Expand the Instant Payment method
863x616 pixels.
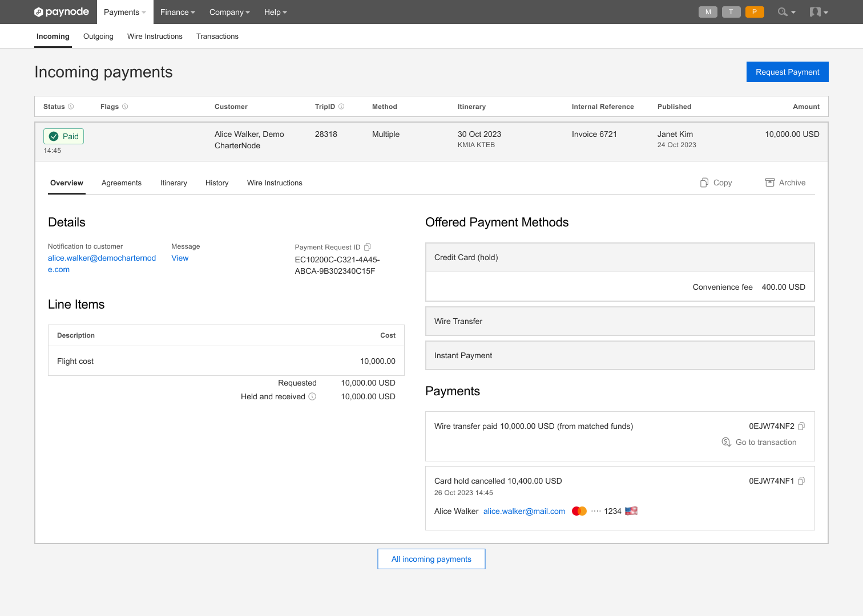pyautogui.click(x=620, y=355)
